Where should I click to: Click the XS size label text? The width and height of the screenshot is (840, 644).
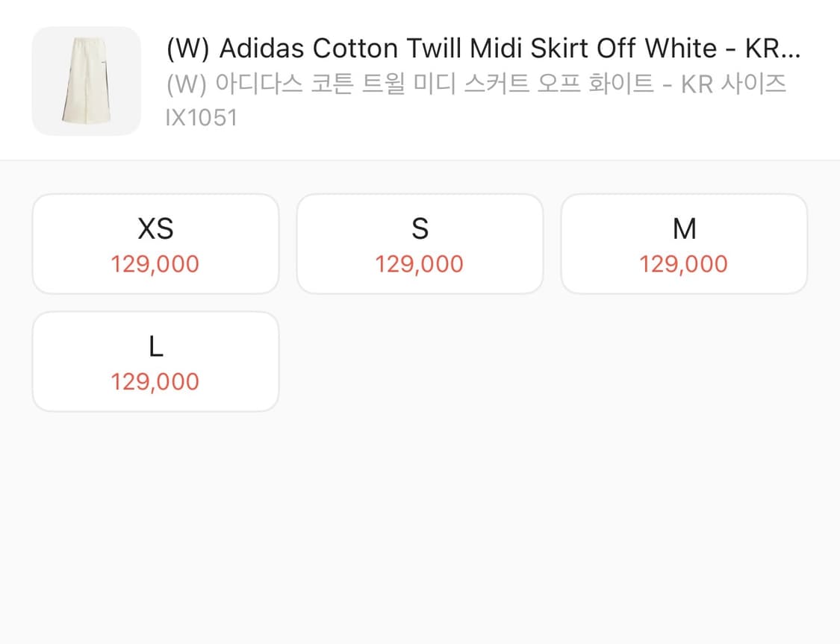[156, 228]
